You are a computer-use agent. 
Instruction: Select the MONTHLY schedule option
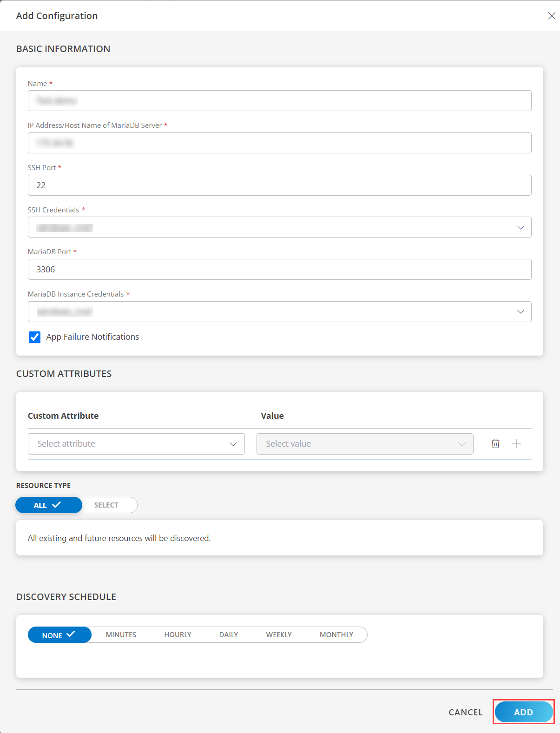[336, 634]
